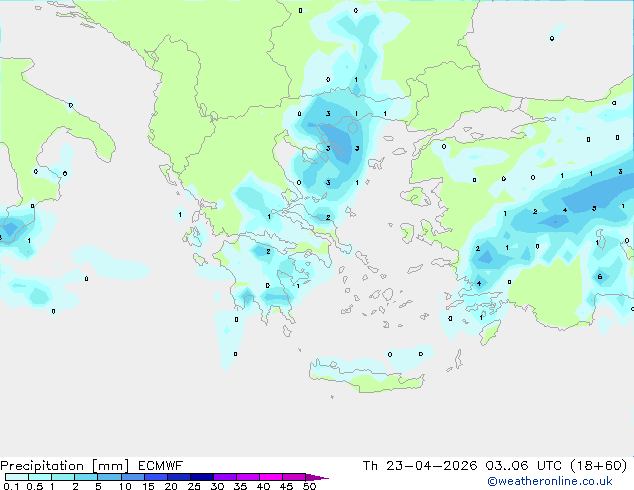
Task: Click the '30' legend scale label
Action: pyautogui.click(x=217, y=486)
